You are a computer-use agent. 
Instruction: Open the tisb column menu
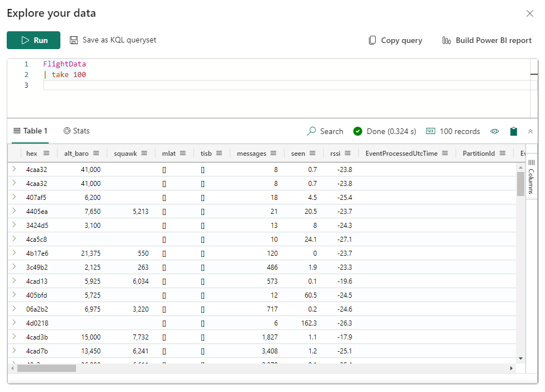[x=219, y=153]
